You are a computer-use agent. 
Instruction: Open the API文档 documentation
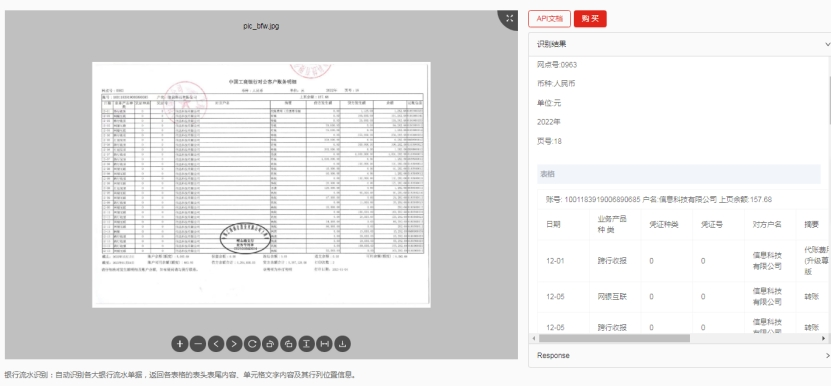click(549, 19)
